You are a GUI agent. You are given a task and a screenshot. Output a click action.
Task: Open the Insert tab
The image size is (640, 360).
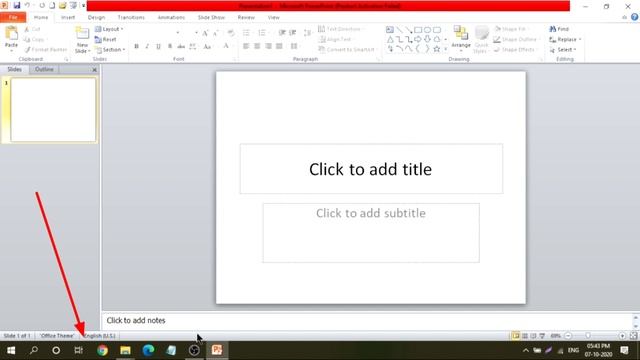tap(68, 18)
